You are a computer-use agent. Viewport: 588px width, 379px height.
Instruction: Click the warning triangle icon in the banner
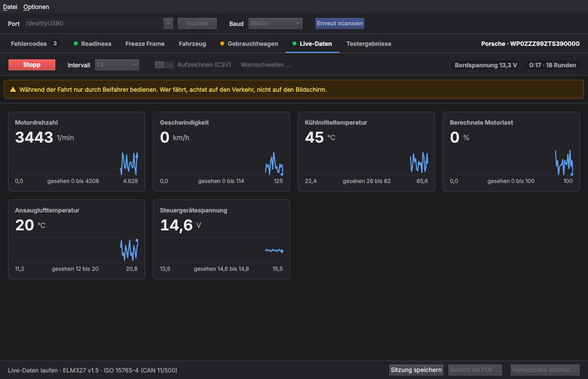tap(13, 89)
